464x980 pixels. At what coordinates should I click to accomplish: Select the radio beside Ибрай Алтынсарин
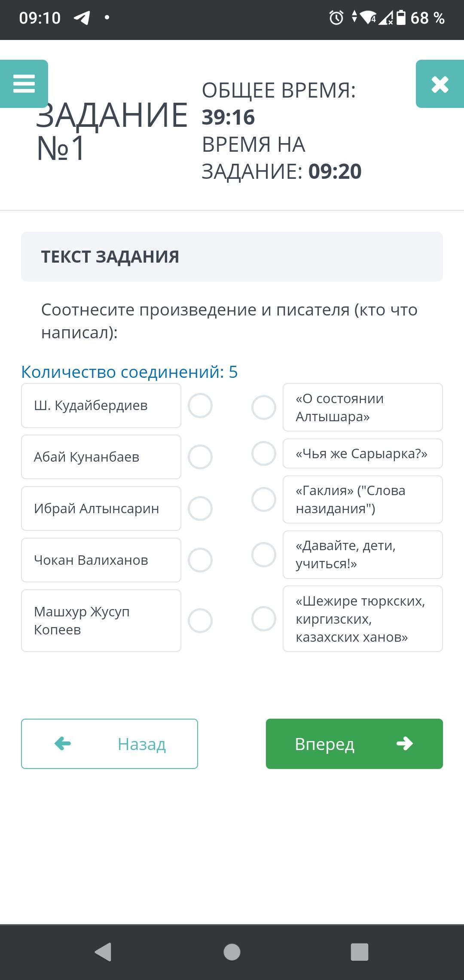click(200, 508)
